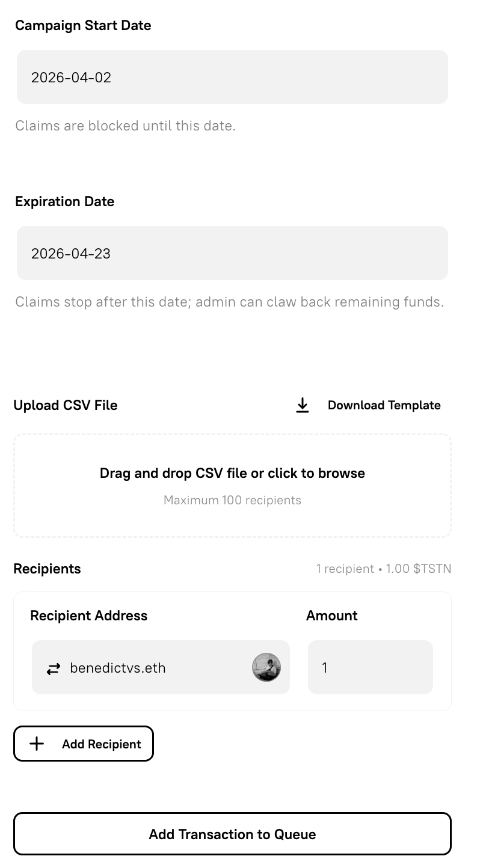
Task: Click the Recipients section heading
Action: pyautogui.click(x=47, y=569)
